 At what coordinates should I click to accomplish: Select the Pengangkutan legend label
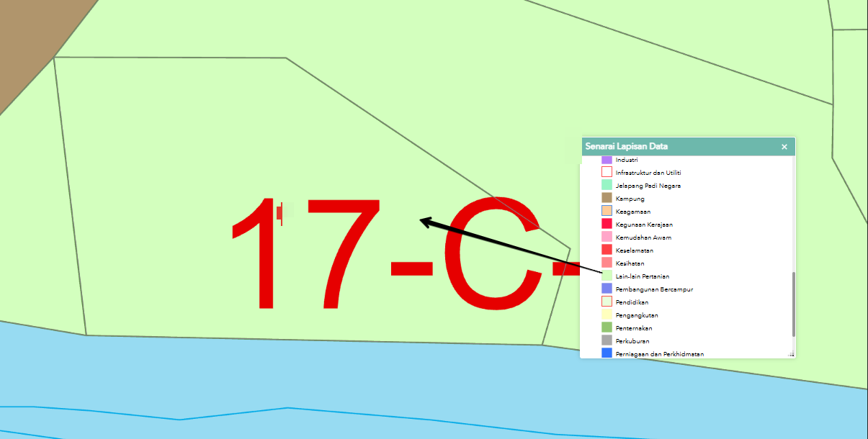(x=637, y=315)
